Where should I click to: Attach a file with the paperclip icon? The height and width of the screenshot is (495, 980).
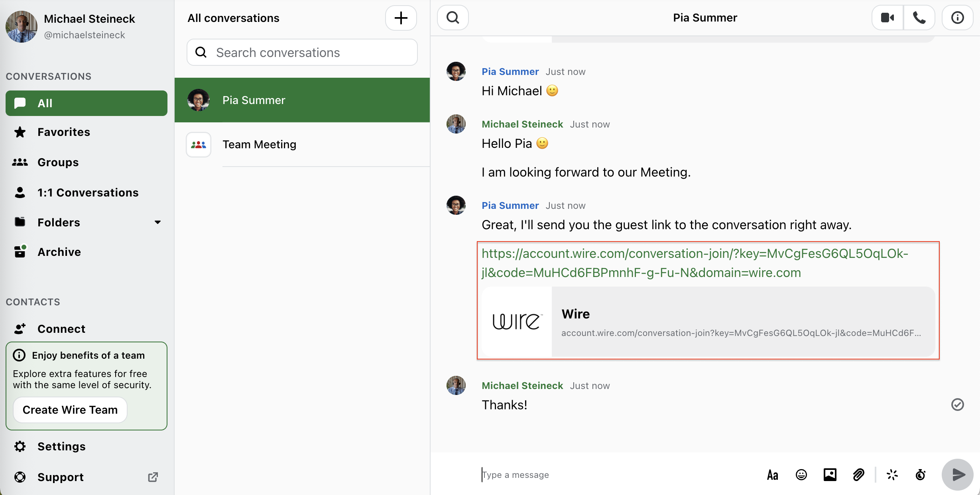pos(858,475)
